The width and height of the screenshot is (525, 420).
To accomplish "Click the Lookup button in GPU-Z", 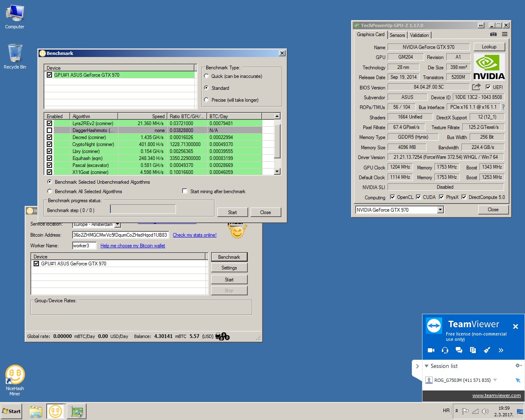I will pyautogui.click(x=489, y=47).
